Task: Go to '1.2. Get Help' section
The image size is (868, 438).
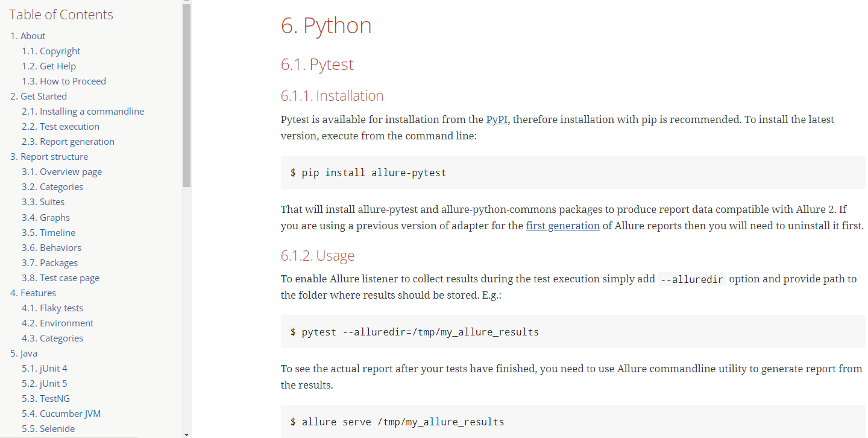Action: pos(49,66)
